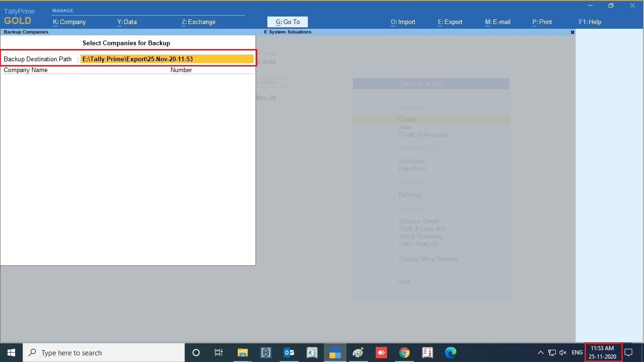Image resolution: width=644 pixels, height=362 pixels.
Task: Click the Cortana circle icon
Action: 196,353
